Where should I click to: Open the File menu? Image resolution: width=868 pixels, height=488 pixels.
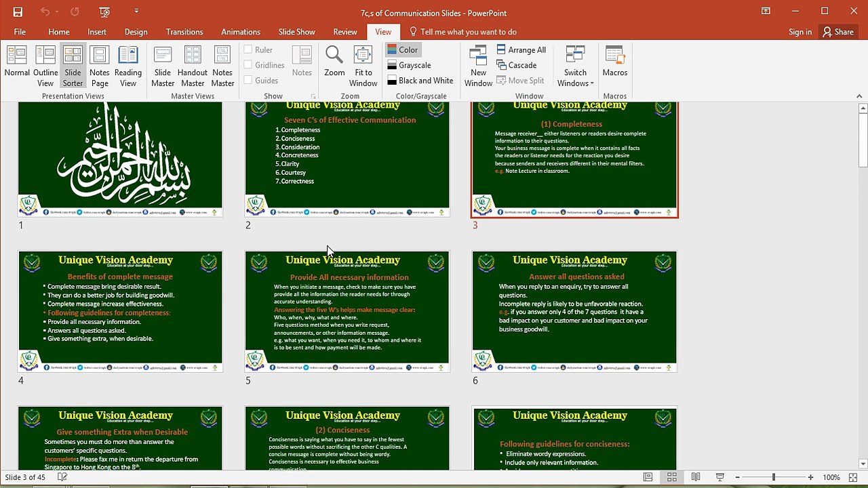pos(20,32)
